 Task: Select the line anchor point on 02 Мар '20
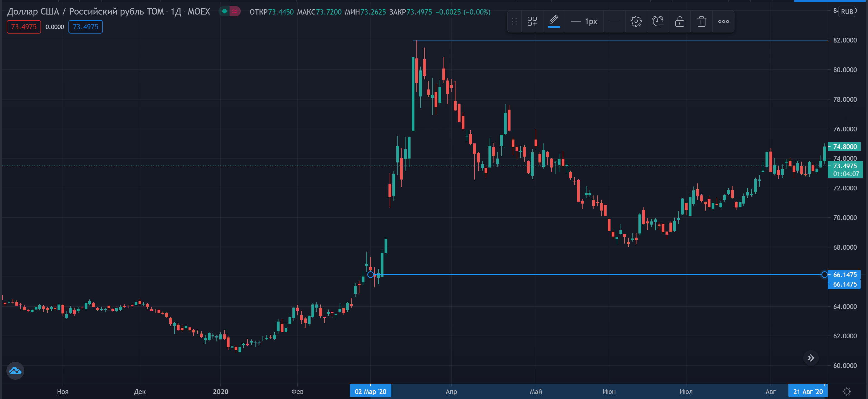pos(370,275)
